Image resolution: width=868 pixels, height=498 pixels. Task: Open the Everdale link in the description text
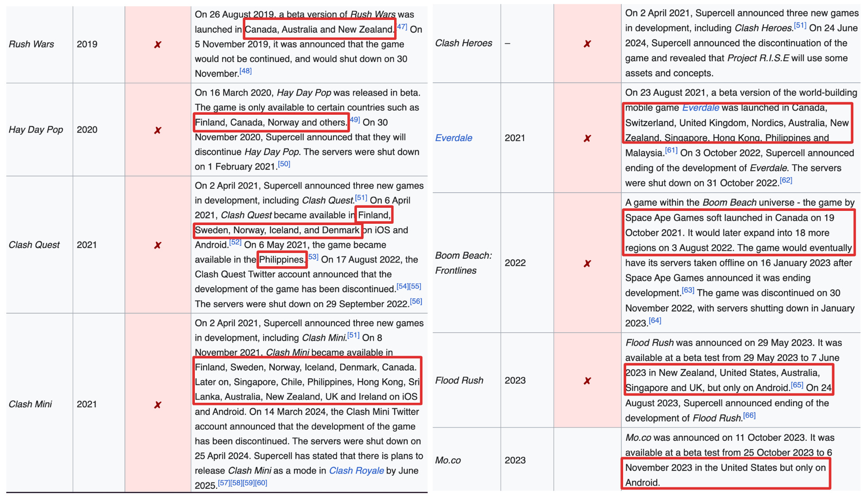(x=701, y=108)
